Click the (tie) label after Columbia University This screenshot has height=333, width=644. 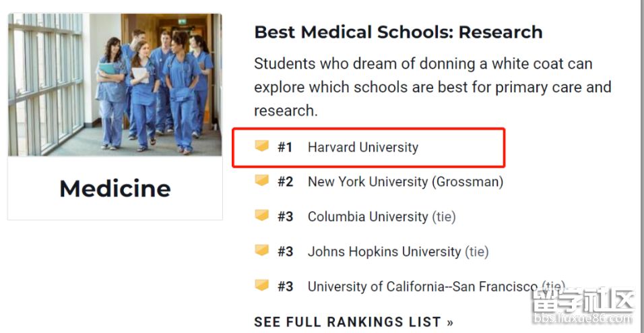pos(444,216)
